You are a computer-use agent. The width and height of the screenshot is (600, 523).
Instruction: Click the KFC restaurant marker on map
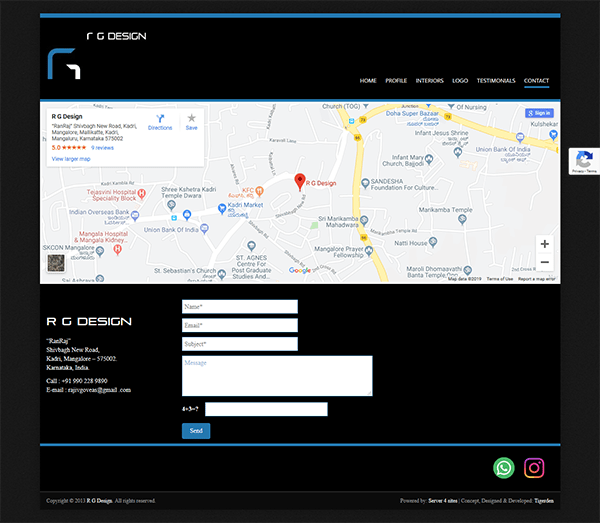pos(259,191)
